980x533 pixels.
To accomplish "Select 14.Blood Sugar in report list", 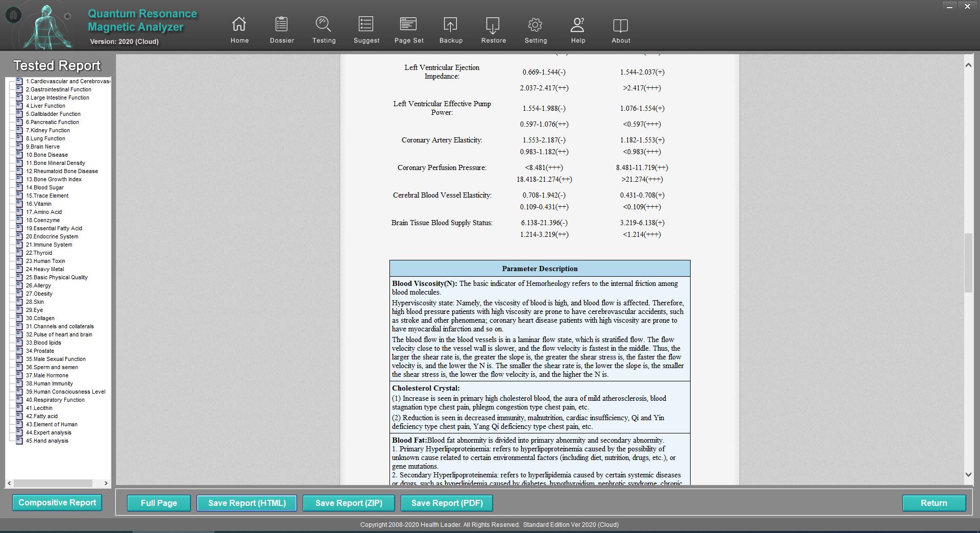I will pyautogui.click(x=44, y=187).
